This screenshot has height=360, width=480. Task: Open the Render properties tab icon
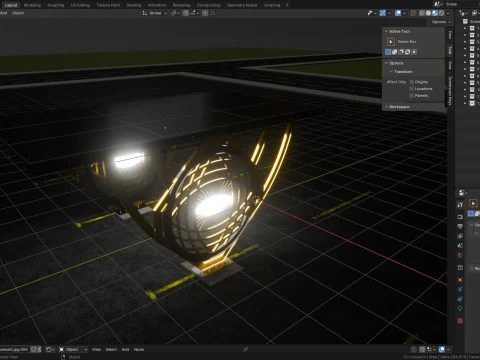460,217
